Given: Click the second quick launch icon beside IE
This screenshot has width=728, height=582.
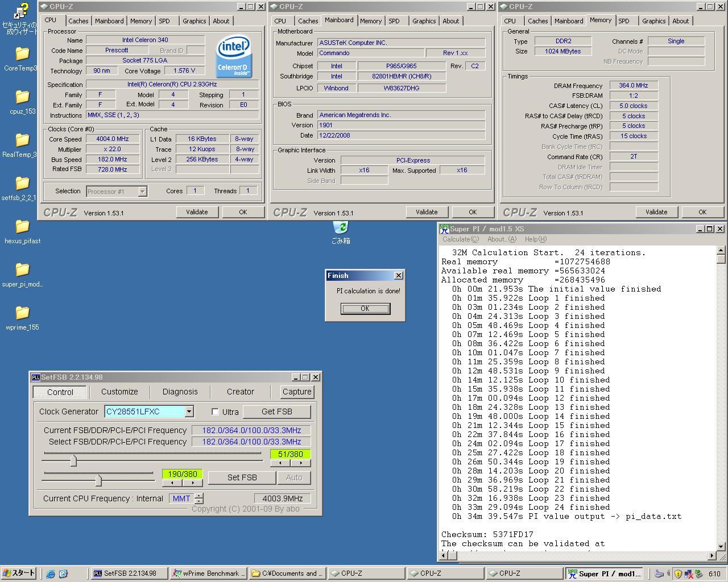Looking at the screenshot, I should pyautogui.click(x=63, y=573).
